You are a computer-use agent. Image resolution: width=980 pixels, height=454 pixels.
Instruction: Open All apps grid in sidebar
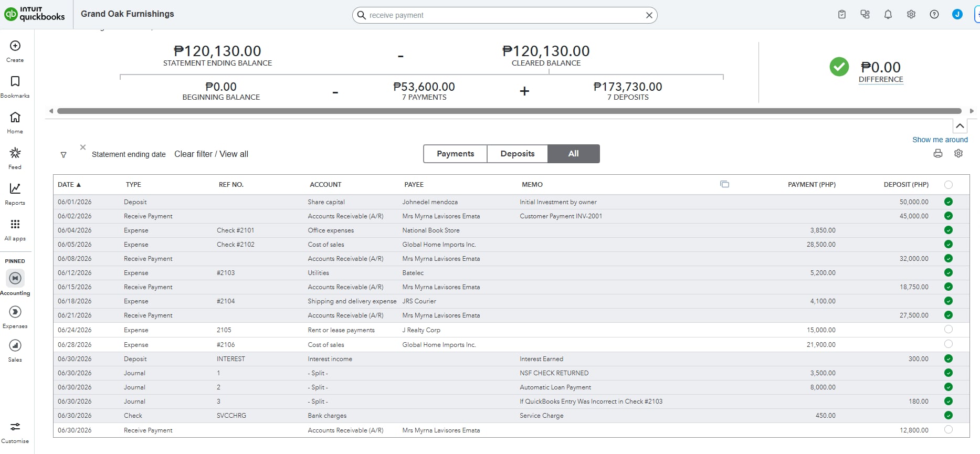pyautogui.click(x=15, y=230)
